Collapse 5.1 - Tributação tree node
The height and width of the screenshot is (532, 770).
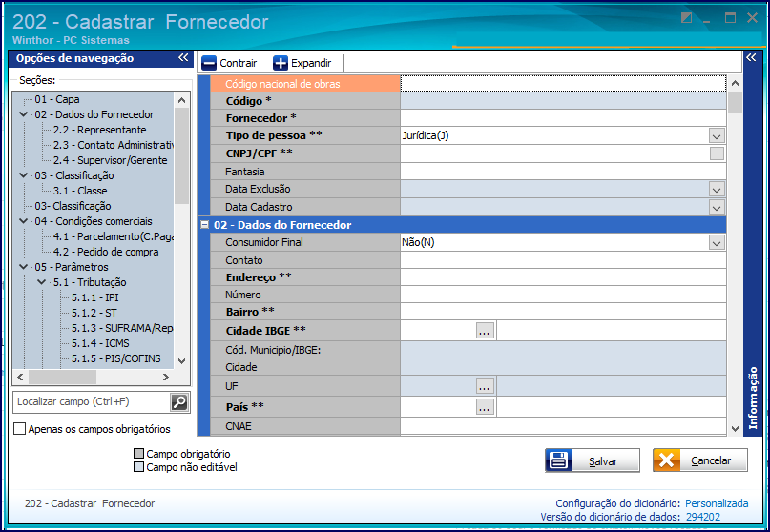(x=42, y=281)
